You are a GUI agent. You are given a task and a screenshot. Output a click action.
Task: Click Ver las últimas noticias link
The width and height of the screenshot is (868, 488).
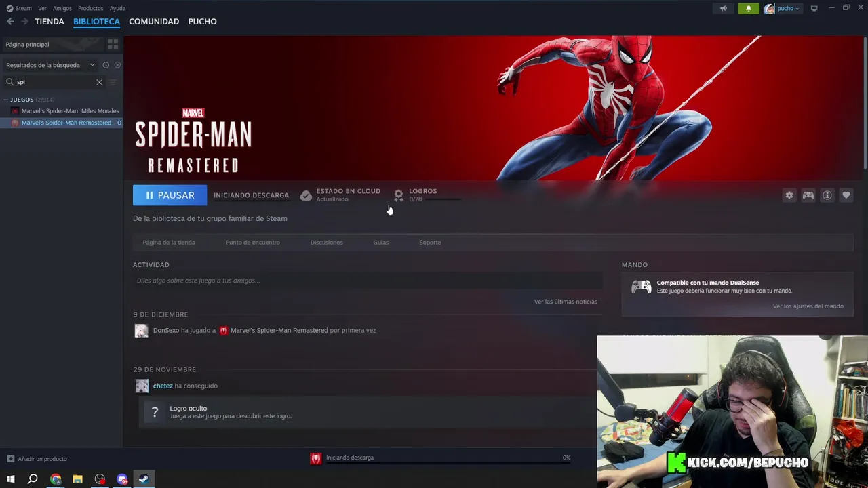[x=566, y=302]
